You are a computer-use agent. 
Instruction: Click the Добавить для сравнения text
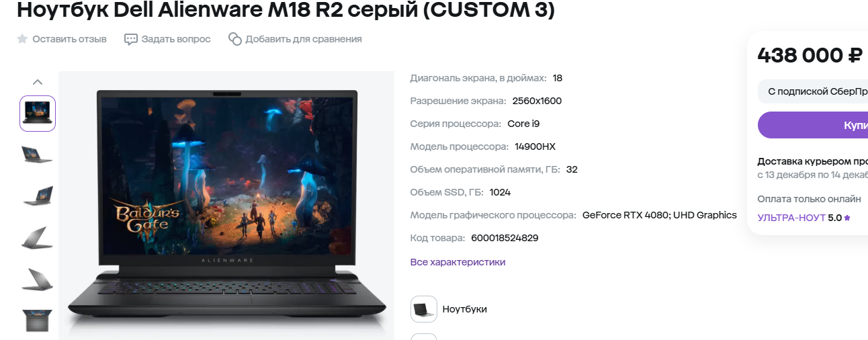[x=304, y=39]
